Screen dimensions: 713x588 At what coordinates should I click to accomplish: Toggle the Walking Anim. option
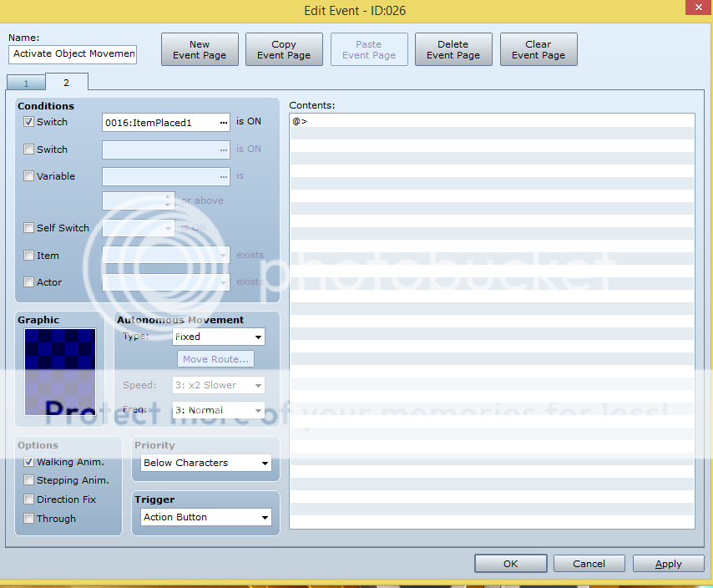(29, 462)
